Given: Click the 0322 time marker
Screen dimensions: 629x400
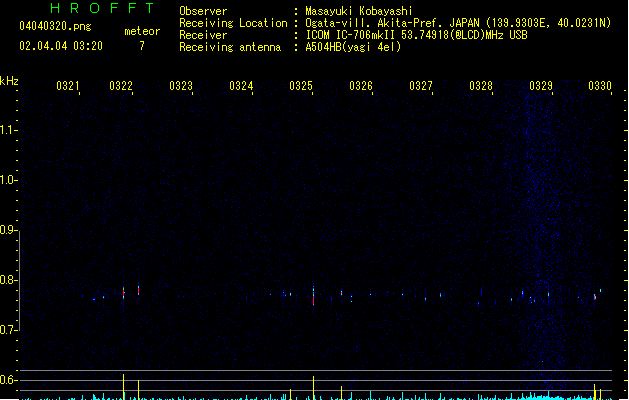Looking at the screenshot, I should click(x=121, y=86).
